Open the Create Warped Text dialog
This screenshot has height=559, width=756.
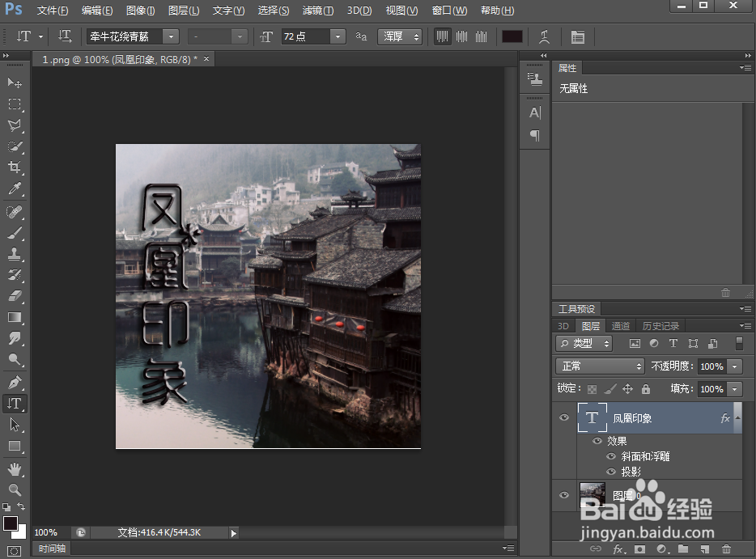point(545,36)
